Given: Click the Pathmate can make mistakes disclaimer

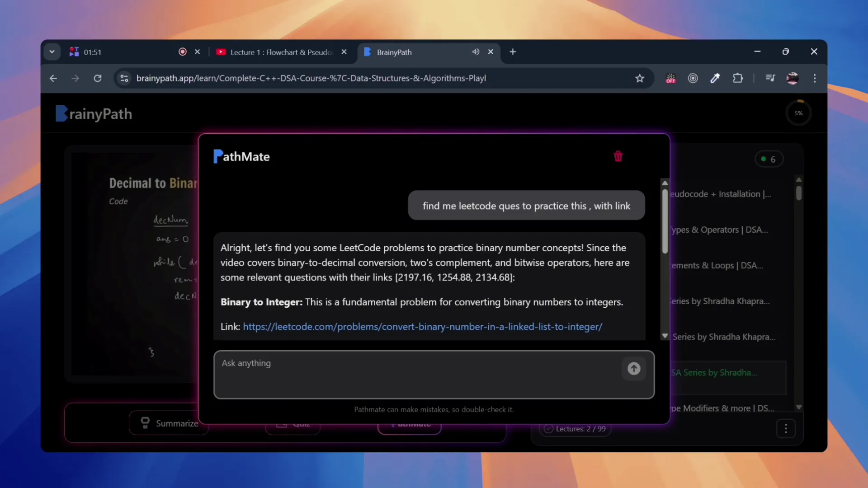Looking at the screenshot, I should (x=434, y=409).
